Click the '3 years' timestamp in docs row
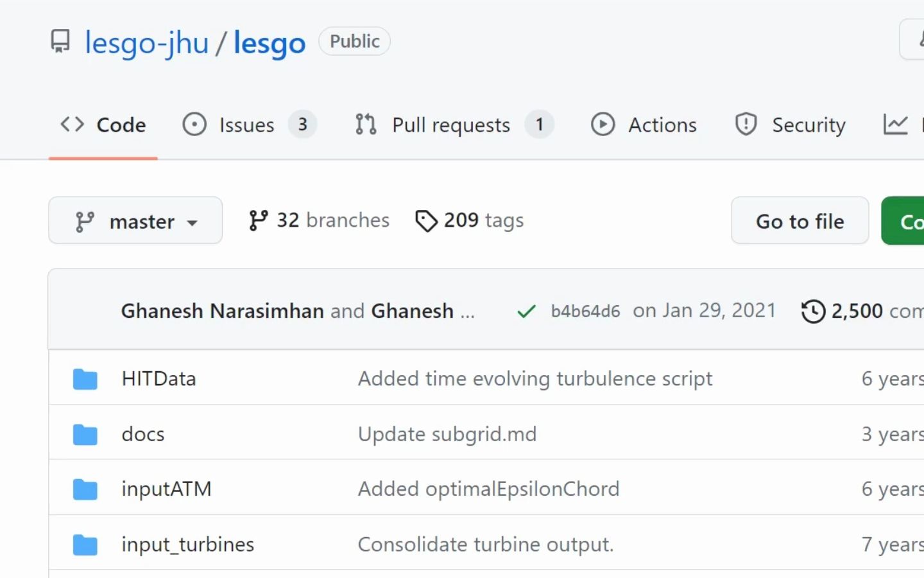Image resolution: width=924 pixels, height=578 pixels. point(893,433)
